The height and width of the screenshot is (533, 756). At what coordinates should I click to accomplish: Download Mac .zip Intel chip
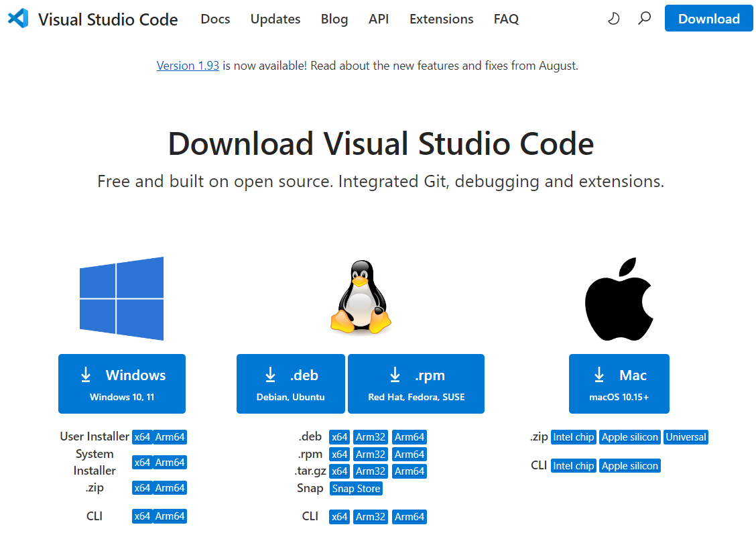pos(573,437)
